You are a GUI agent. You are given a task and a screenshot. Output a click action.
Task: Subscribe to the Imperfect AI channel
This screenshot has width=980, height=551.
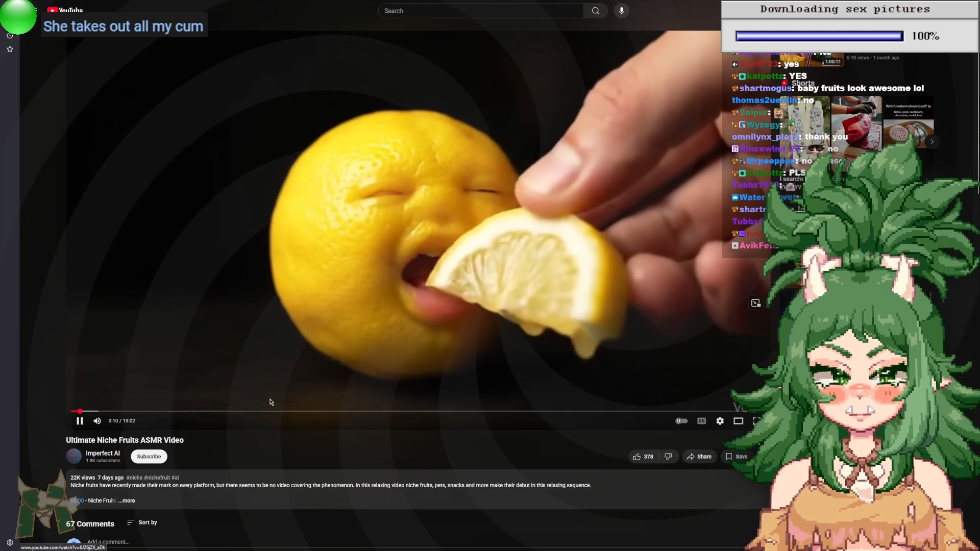pos(149,457)
